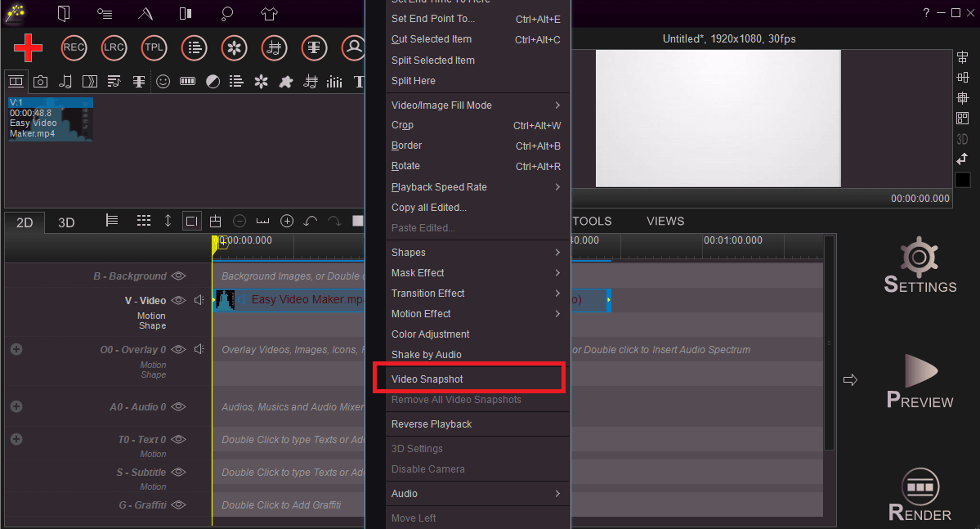980x529 pixels.
Task: Click Cut Selected Item menu entry
Action: (x=477, y=39)
